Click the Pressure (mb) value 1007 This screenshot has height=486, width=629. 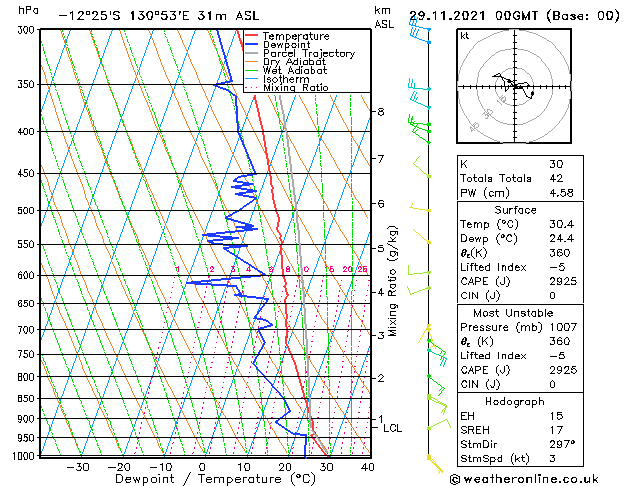(563, 327)
